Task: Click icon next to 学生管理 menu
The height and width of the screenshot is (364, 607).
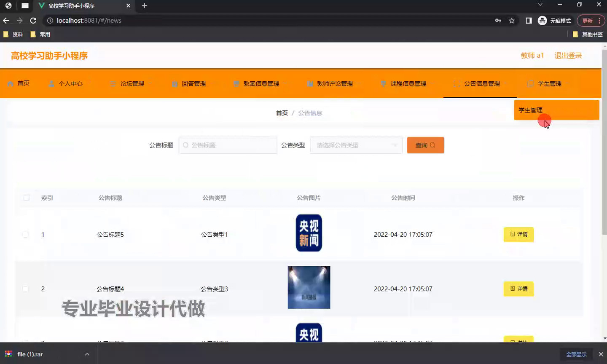Action: [530, 83]
